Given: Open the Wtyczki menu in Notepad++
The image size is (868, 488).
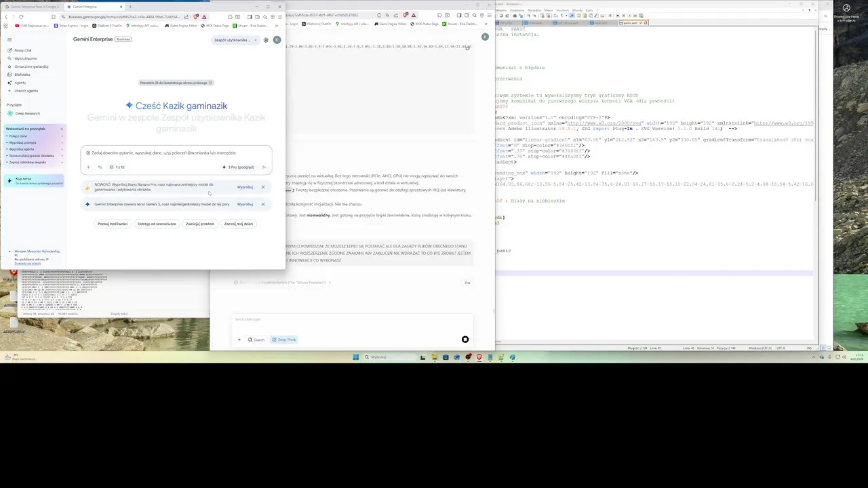Looking at the screenshot, I should click(577, 10).
